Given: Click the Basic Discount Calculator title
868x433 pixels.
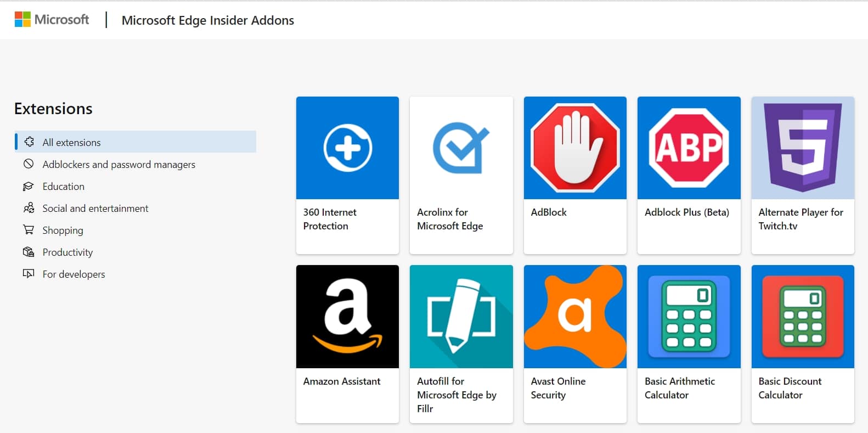Looking at the screenshot, I should [x=790, y=388].
